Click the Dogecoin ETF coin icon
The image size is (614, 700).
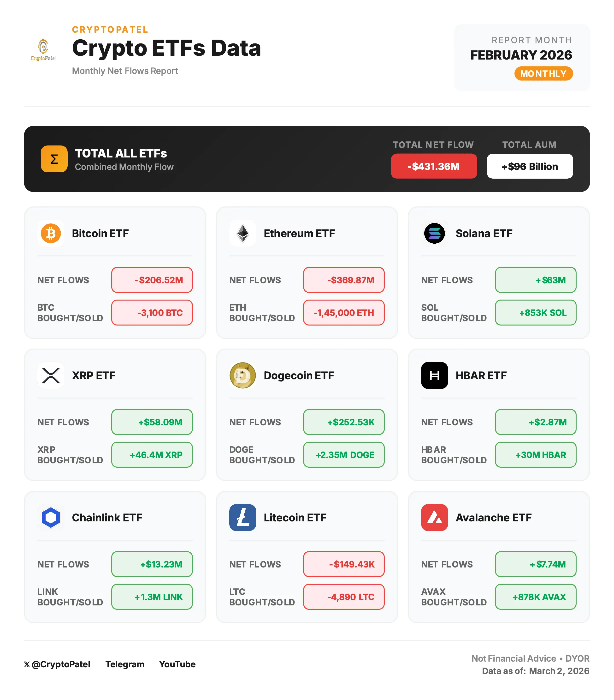[243, 375]
